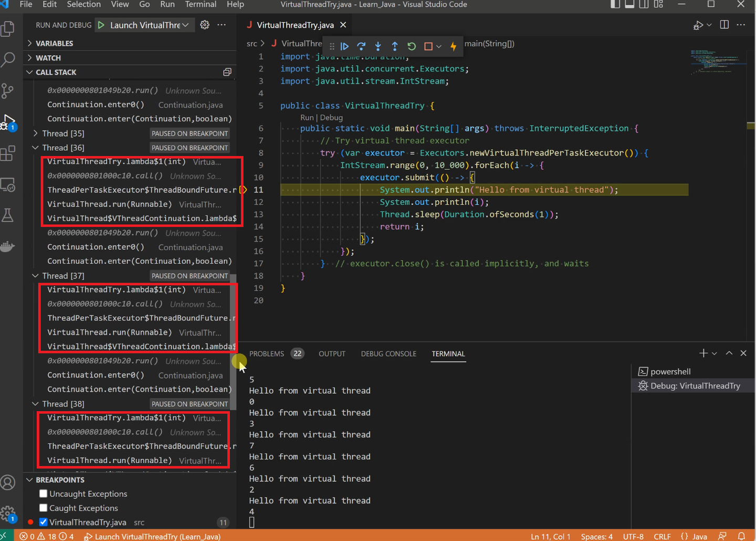The width and height of the screenshot is (756, 541).
Task: Step Into the current call
Action: [378, 46]
